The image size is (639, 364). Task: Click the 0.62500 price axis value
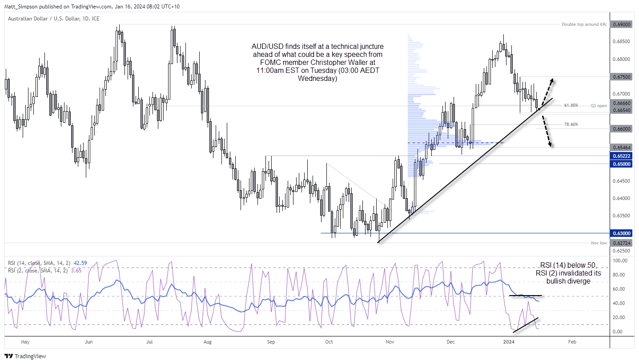[x=622, y=251]
